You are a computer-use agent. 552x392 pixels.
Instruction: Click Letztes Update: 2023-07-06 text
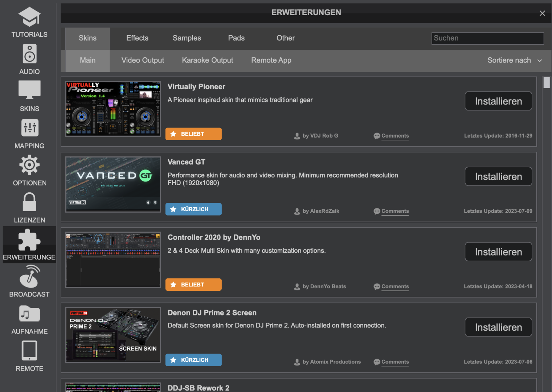pyautogui.click(x=498, y=362)
